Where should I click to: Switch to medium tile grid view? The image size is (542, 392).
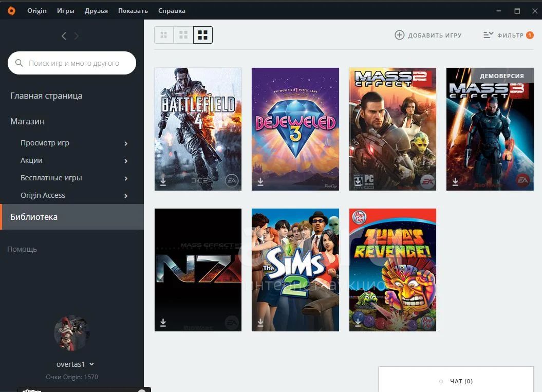click(183, 35)
